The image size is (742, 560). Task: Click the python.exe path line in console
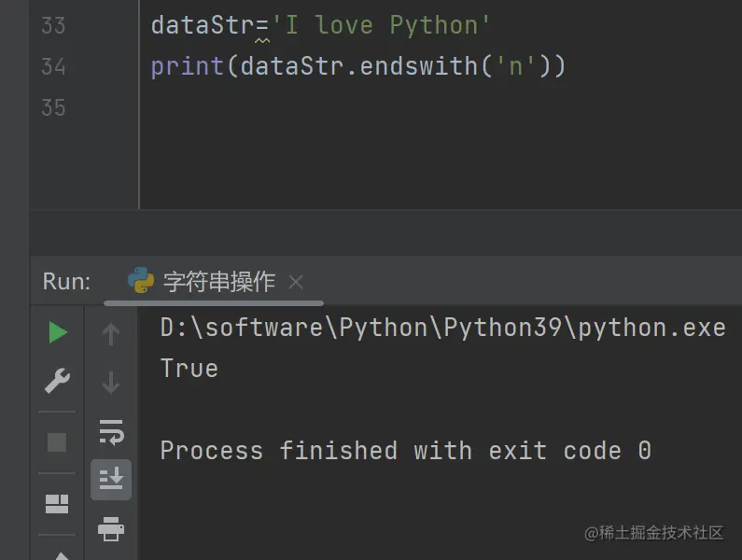pos(443,328)
